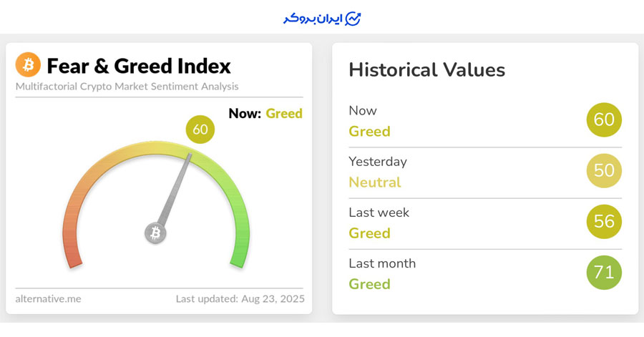
Task: Click the Last month circle showing 71
Action: pos(604,273)
